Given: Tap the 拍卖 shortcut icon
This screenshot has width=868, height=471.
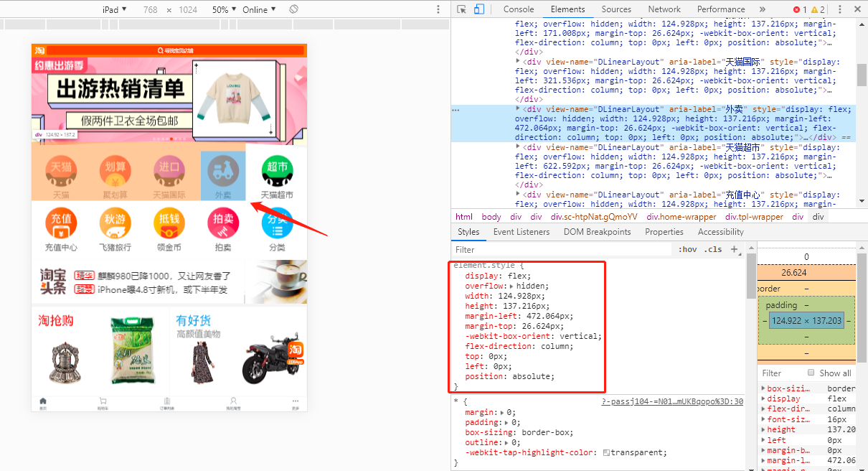Looking at the screenshot, I should click(223, 223).
